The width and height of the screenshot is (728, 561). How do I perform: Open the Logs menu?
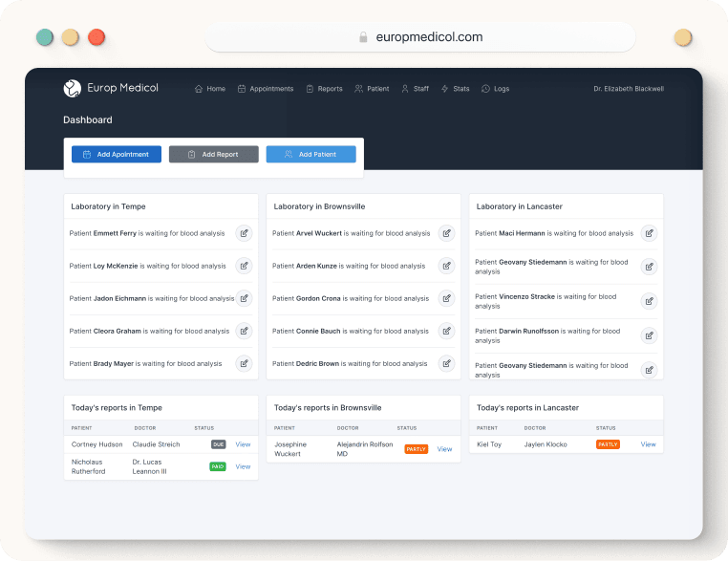tap(496, 89)
